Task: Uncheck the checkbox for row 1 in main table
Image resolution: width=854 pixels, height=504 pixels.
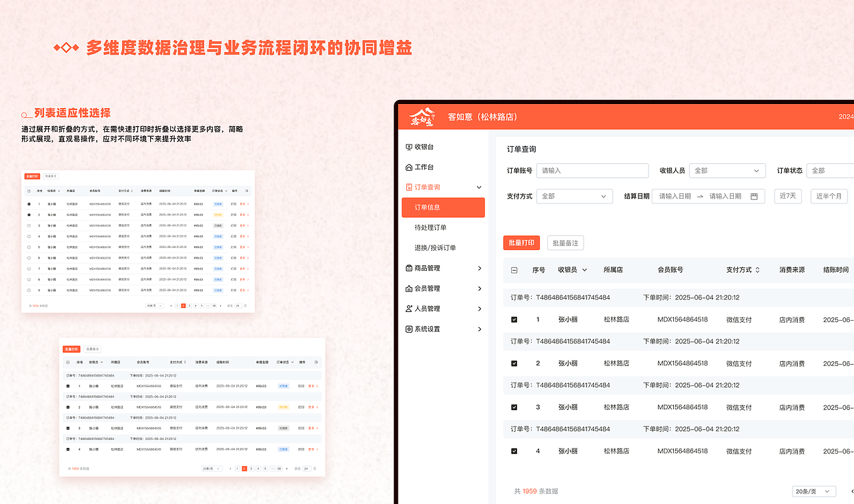Action: pyautogui.click(x=514, y=320)
